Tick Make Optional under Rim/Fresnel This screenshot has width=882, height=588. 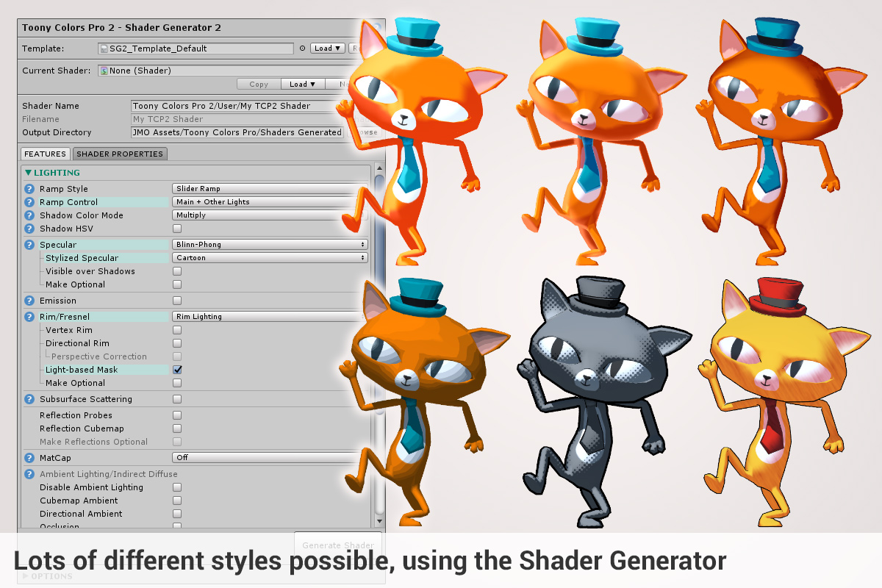177,383
